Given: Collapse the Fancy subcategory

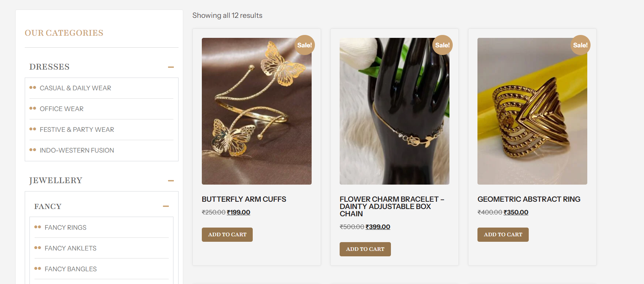Looking at the screenshot, I should (166, 206).
